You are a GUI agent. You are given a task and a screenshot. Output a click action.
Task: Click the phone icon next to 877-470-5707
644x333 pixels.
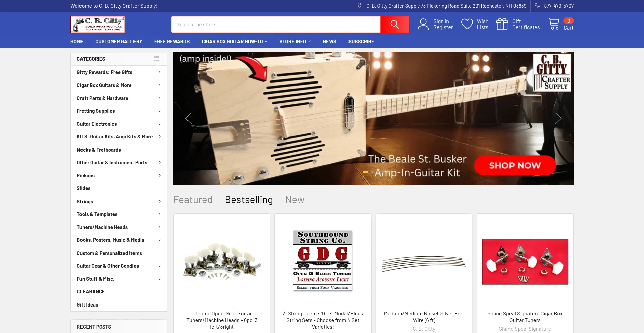click(x=537, y=6)
